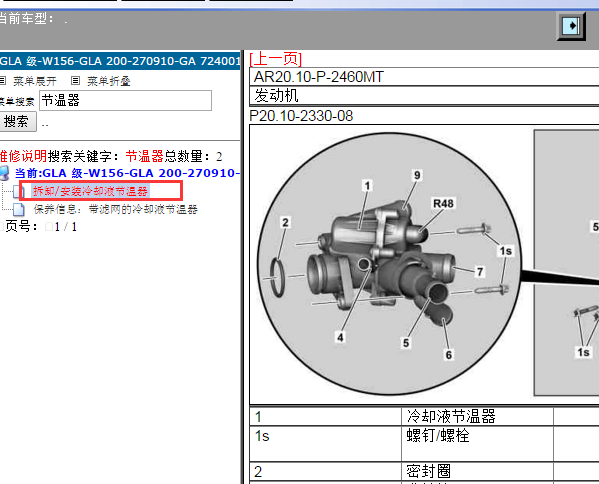This screenshot has height=484, width=599.
Task: Click the AR20.10-P-2460MT document title
Action: [x=319, y=77]
